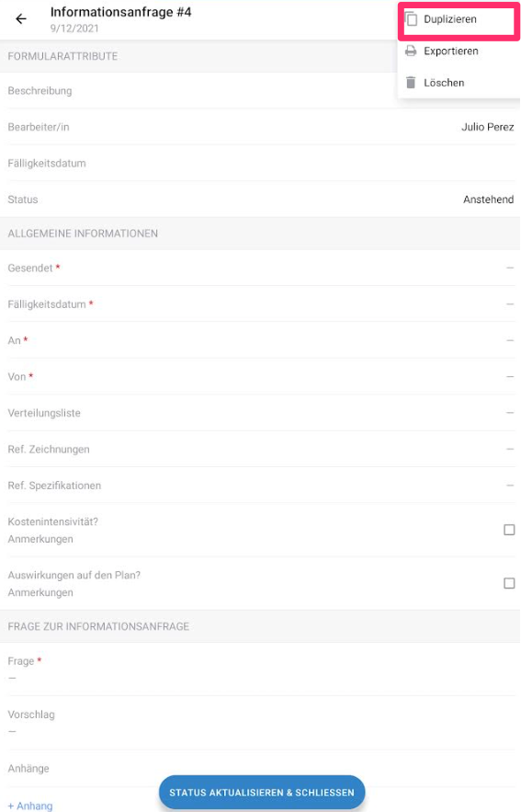Open Bearbeiter/in field with Julio Perez
The width and height of the screenshot is (521, 812).
pyautogui.click(x=260, y=127)
